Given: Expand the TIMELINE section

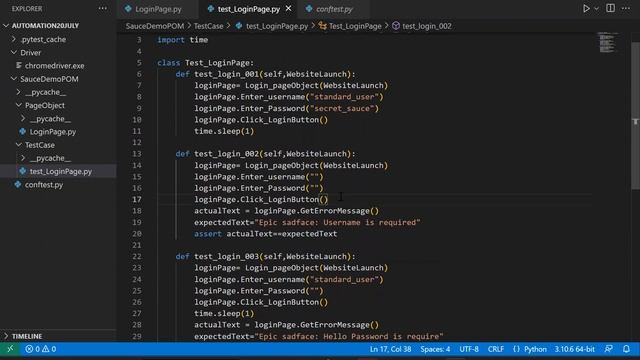Looking at the screenshot, I should point(27,336).
